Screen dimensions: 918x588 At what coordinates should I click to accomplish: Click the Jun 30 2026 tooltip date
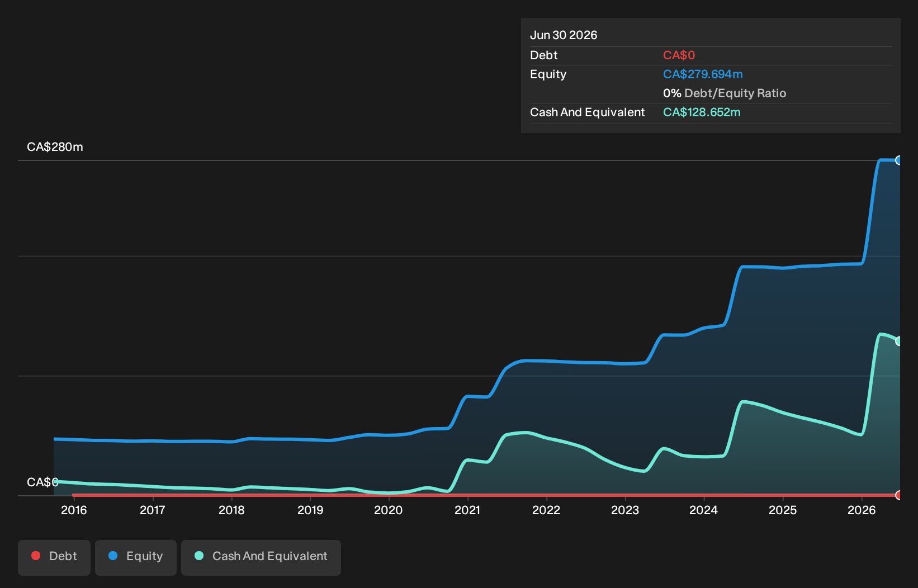(x=564, y=35)
